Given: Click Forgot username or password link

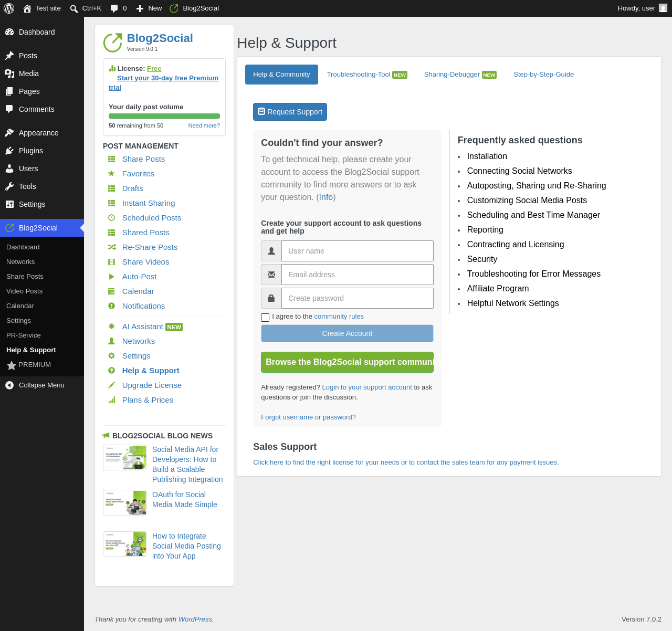Looking at the screenshot, I should pos(308,417).
